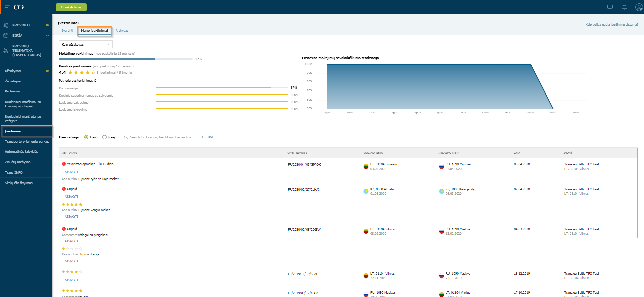Click ATSAKYTI under Kas nutiko Komunikacija
Viewport: 644px width, 297px height.
71,261
